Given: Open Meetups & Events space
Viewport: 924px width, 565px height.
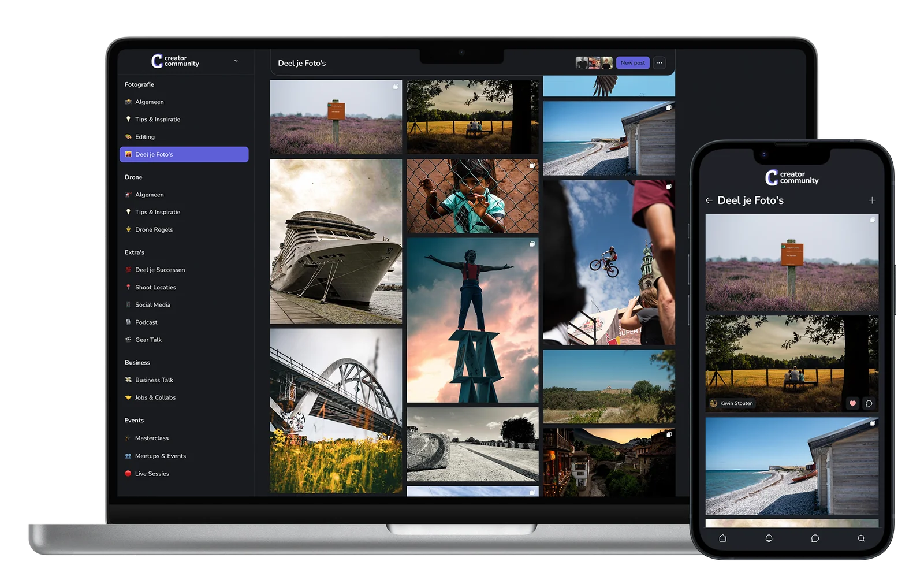Looking at the screenshot, I should pos(184,456).
